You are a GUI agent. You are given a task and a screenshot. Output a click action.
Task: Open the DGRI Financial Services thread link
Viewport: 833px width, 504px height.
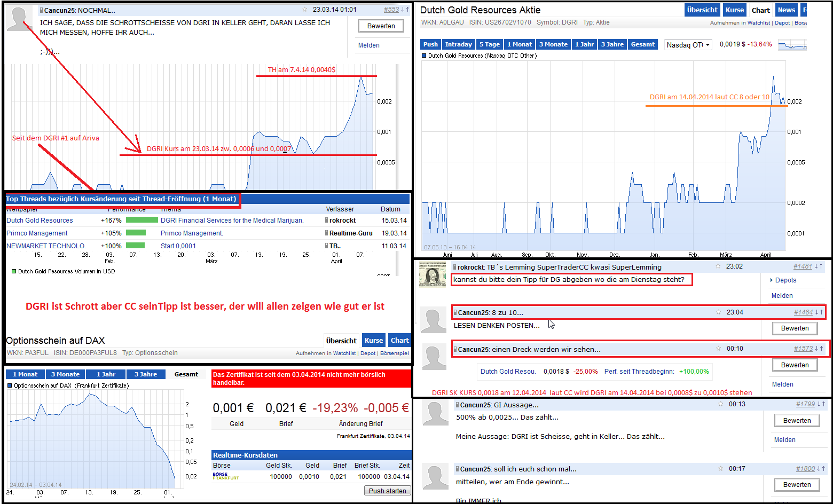point(232,220)
